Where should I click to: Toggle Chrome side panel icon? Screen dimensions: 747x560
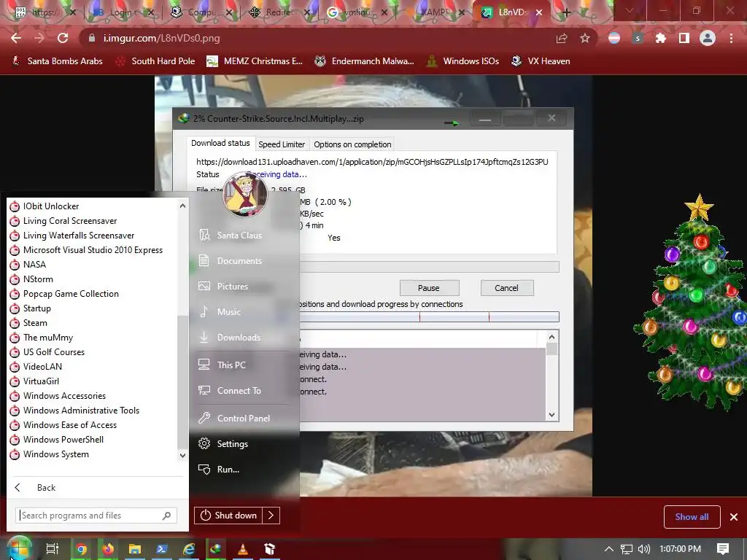coord(684,39)
